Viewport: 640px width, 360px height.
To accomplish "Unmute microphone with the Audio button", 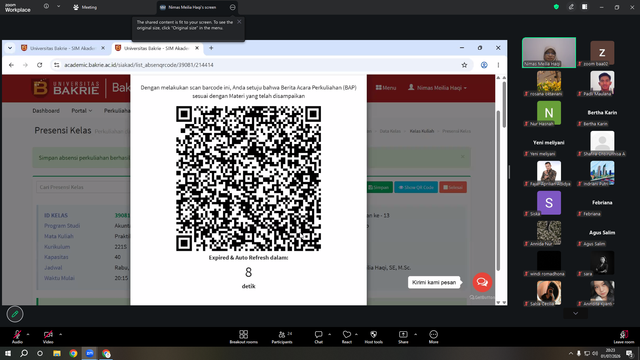I will (17, 336).
